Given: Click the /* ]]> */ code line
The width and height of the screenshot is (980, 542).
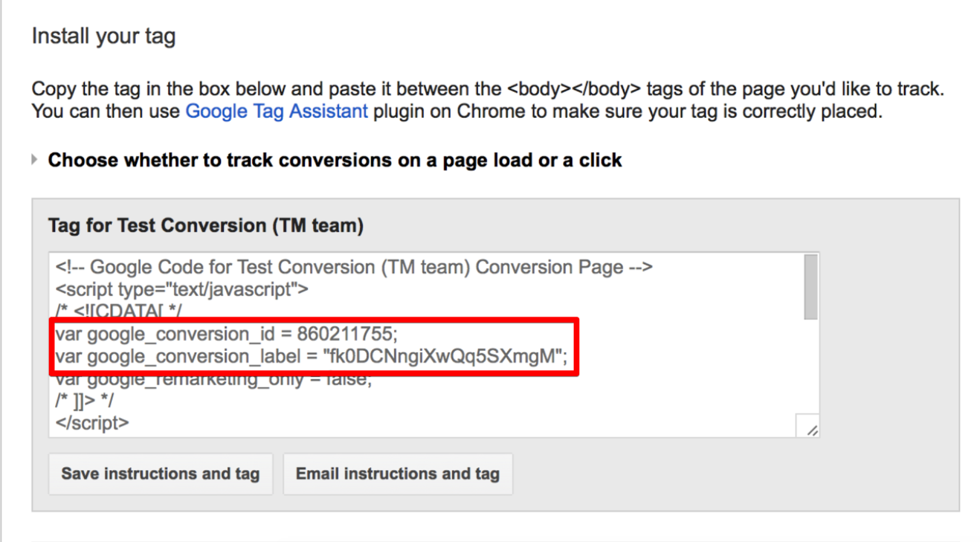Looking at the screenshot, I should pyautogui.click(x=85, y=401).
